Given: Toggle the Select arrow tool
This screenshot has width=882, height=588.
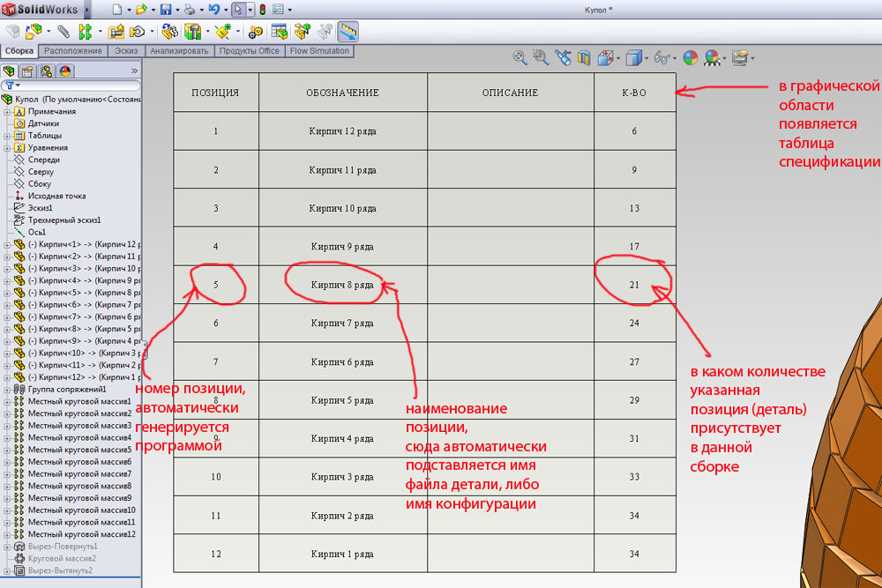Looking at the screenshot, I should click(238, 10).
